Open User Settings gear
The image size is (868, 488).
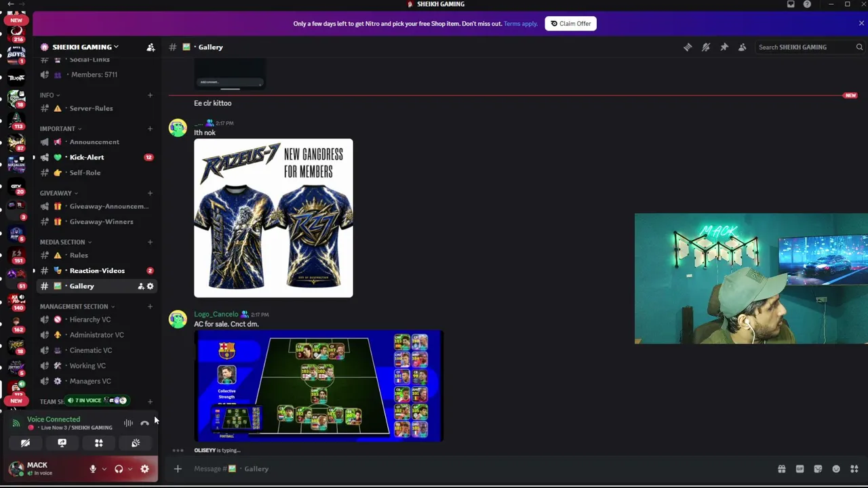point(144,469)
